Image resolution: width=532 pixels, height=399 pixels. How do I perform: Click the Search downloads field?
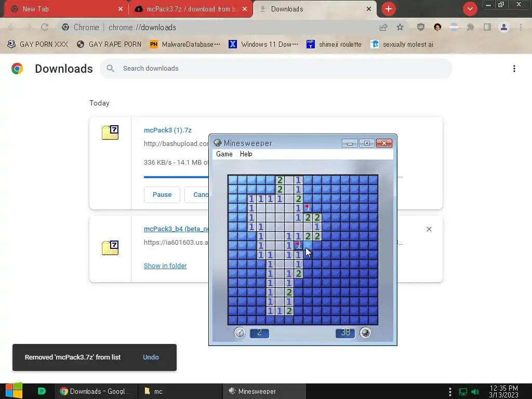coord(276,69)
